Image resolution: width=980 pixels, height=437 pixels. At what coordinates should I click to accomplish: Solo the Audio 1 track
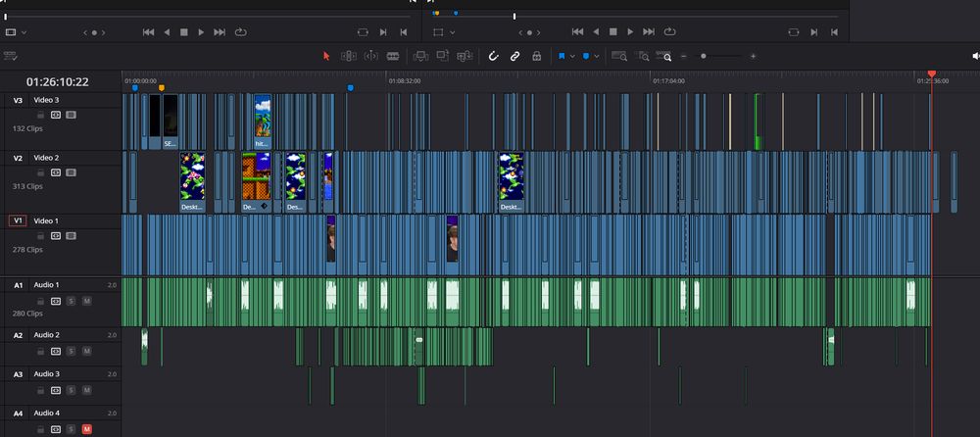click(x=71, y=301)
